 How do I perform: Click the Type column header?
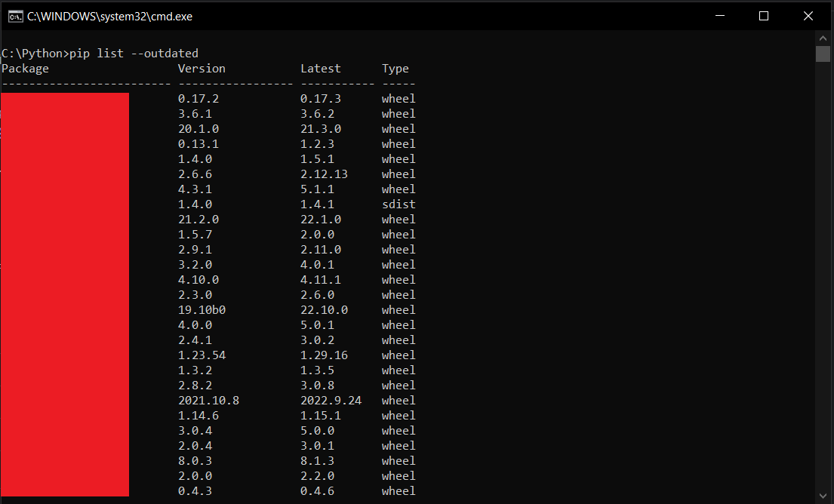click(x=395, y=69)
